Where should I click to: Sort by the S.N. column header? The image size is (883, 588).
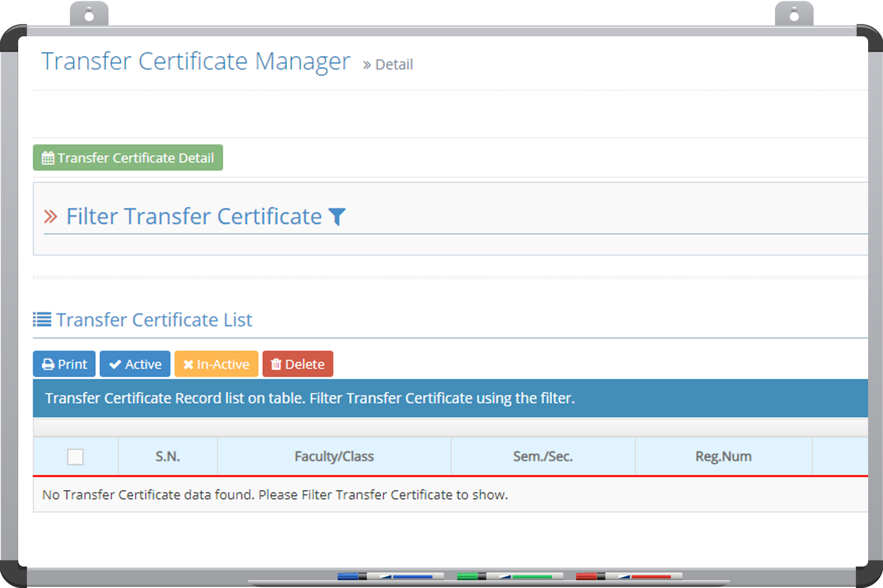[167, 456]
